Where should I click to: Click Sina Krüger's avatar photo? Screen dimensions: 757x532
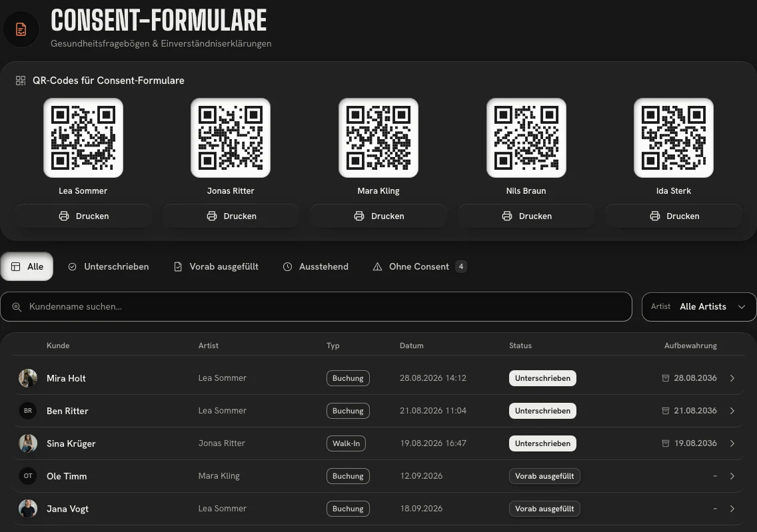pos(28,443)
